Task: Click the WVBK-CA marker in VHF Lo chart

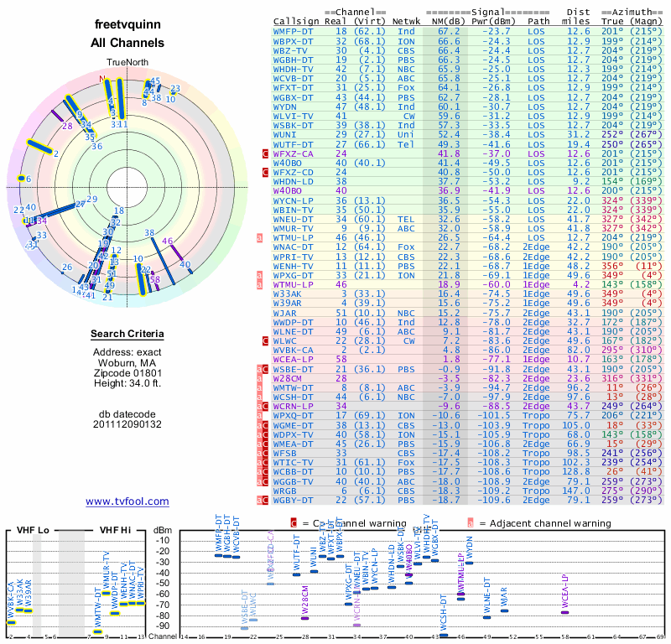Action: pyautogui.click(x=12, y=622)
